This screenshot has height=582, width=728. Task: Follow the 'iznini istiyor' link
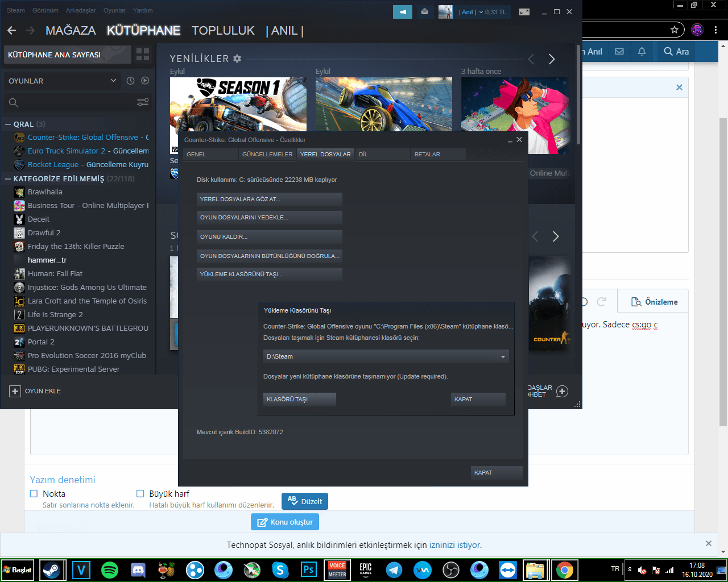pos(454,544)
